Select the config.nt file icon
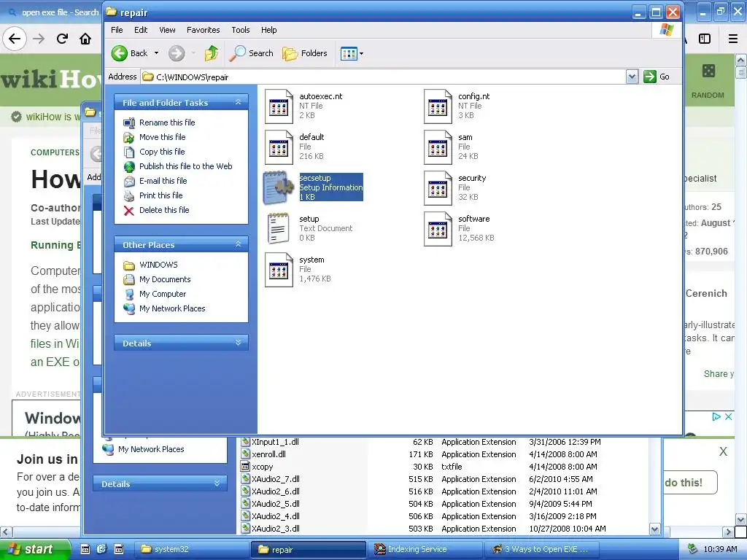 [x=438, y=106]
